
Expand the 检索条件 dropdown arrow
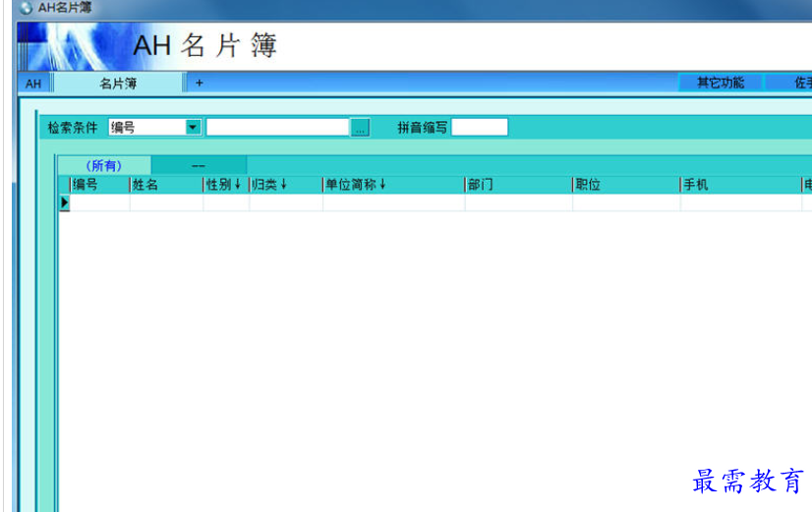click(193, 128)
